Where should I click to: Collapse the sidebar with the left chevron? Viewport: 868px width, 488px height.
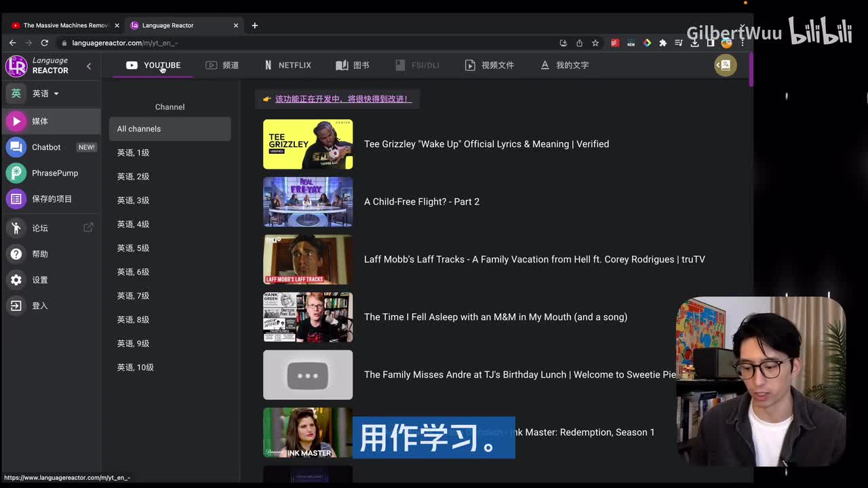click(x=89, y=66)
